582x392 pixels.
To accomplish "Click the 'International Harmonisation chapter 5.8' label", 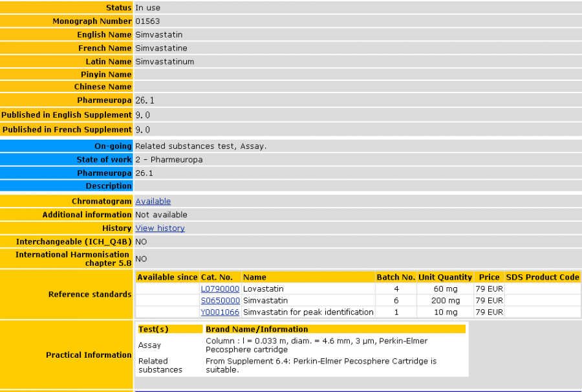I will tap(74, 259).
